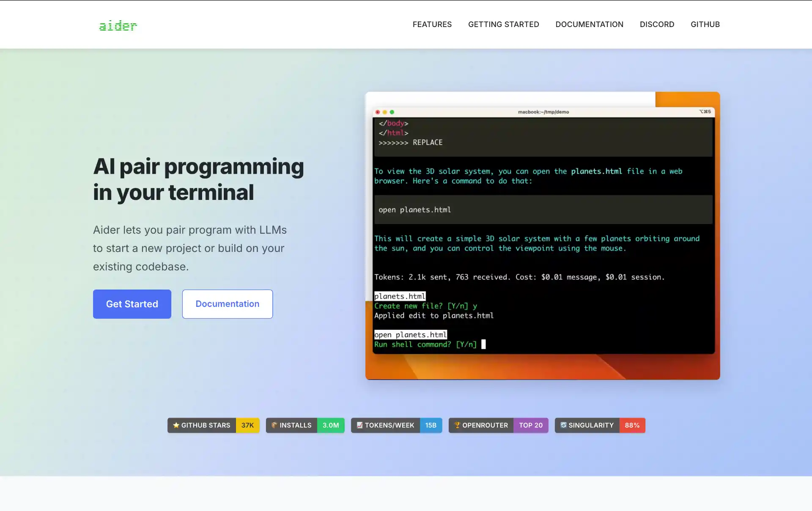Click the outlined Documentation button
Screen dimensions: 812x511
tap(227, 304)
